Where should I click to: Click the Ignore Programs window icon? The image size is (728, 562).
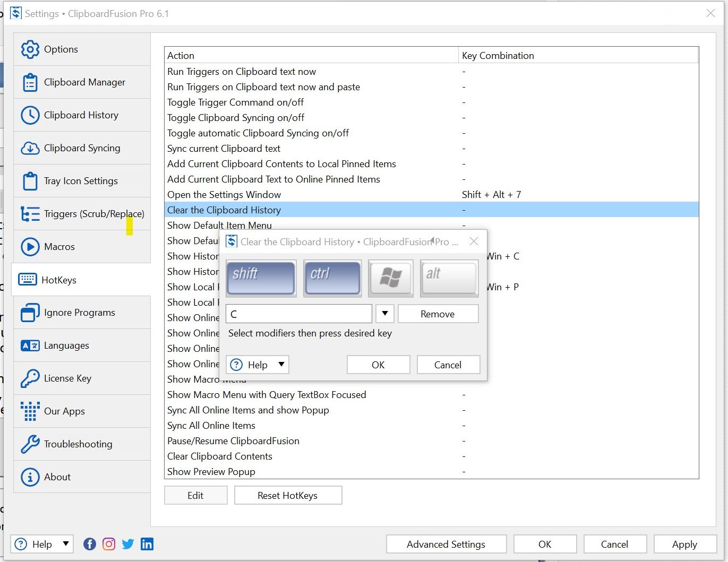[30, 313]
